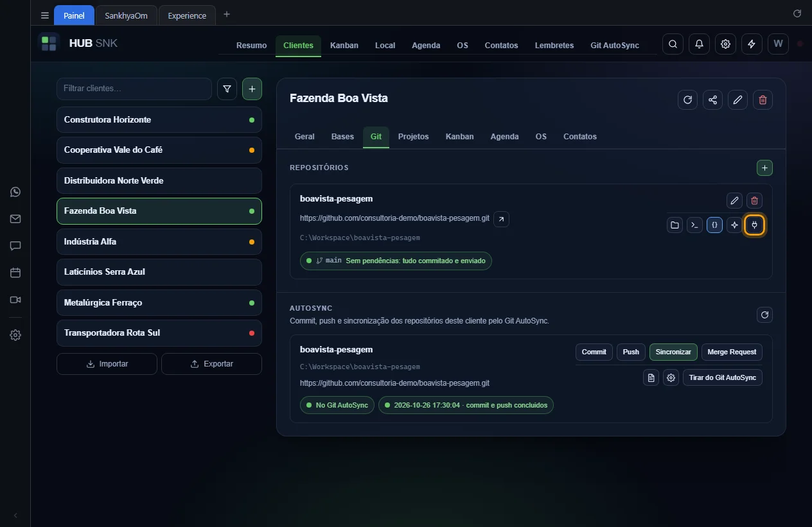Click the plug connection icon for boavista-pesagem

click(755, 225)
